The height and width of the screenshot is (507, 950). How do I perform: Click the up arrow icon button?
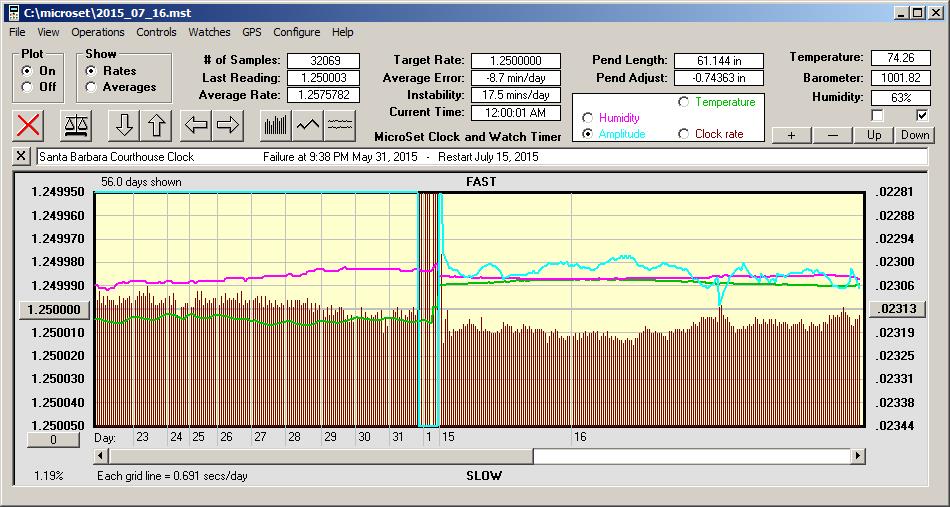(156, 125)
